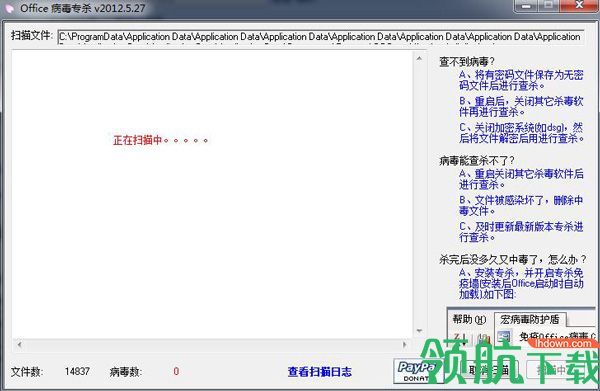Click the results list scroll-up arrow
Viewport: 600px width, 391px height.
tap(419, 59)
